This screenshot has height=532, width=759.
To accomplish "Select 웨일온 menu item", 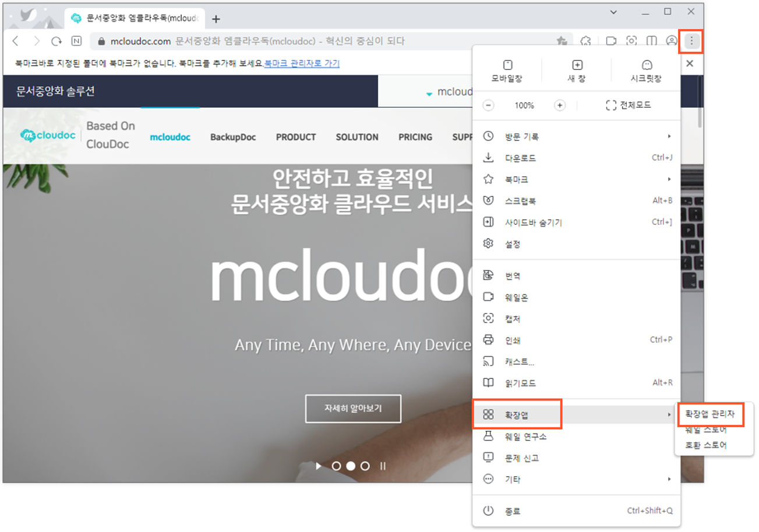I will click(x=576, y=297).
